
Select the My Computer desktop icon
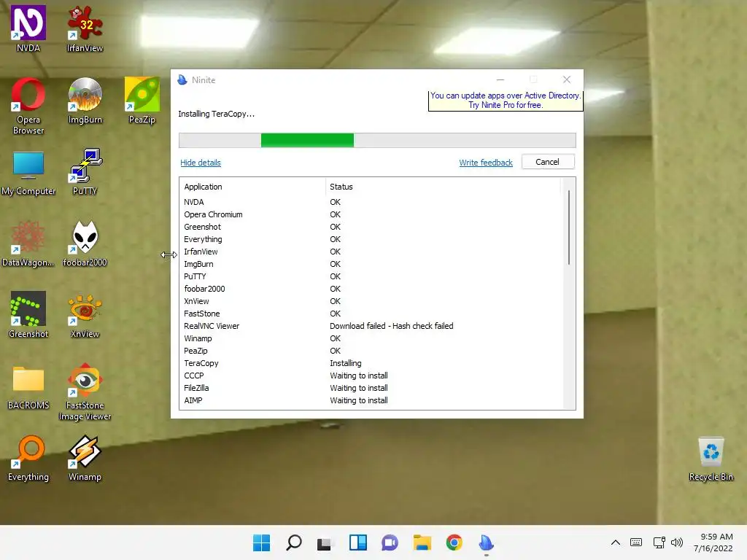pyautogui.click(x=28, y=173)
